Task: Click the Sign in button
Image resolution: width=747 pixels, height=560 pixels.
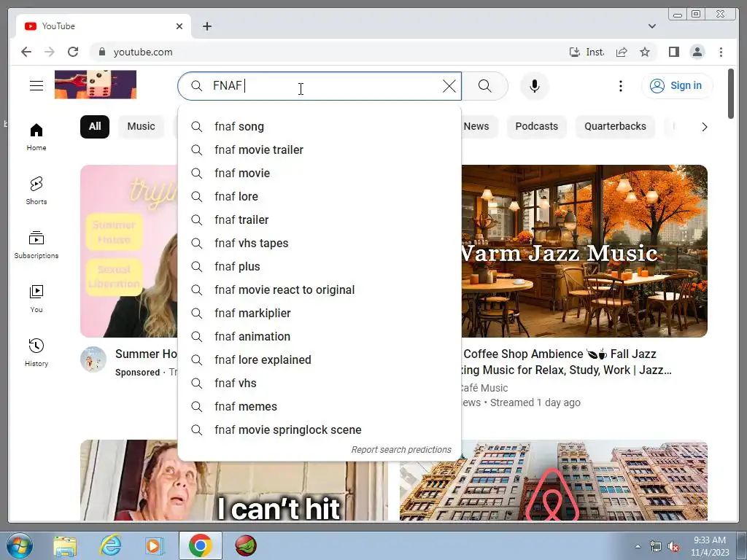Action: pos(677,86)
